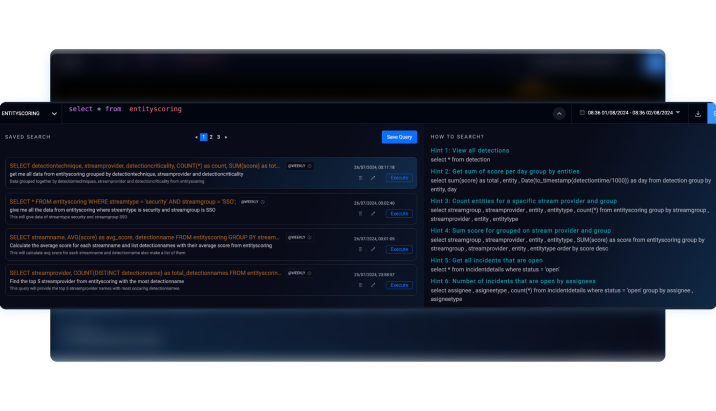Viewport: 716px width, 411px height.
Task: Delete the AVG(score) streamname saved query
Action: point(361,249)
